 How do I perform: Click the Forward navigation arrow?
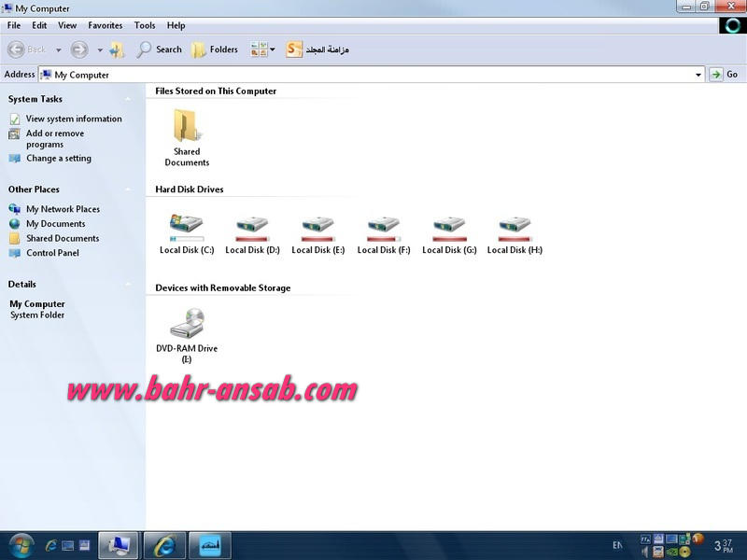79,49
